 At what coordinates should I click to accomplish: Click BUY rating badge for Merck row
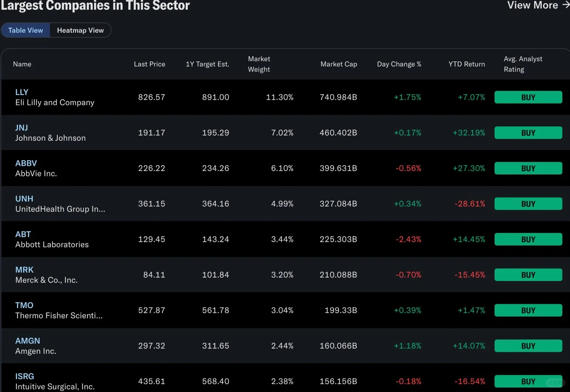click(528, 275)
